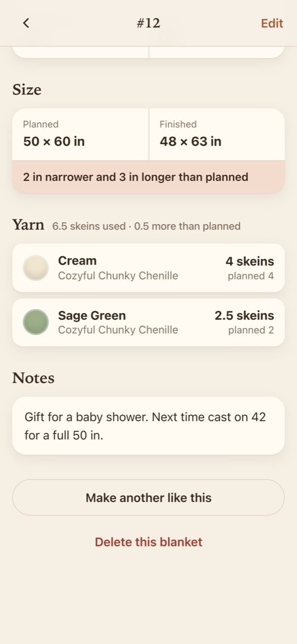The image size is (297, 644).
Task: Select the Cream color swatch
Action: (36, 268)
